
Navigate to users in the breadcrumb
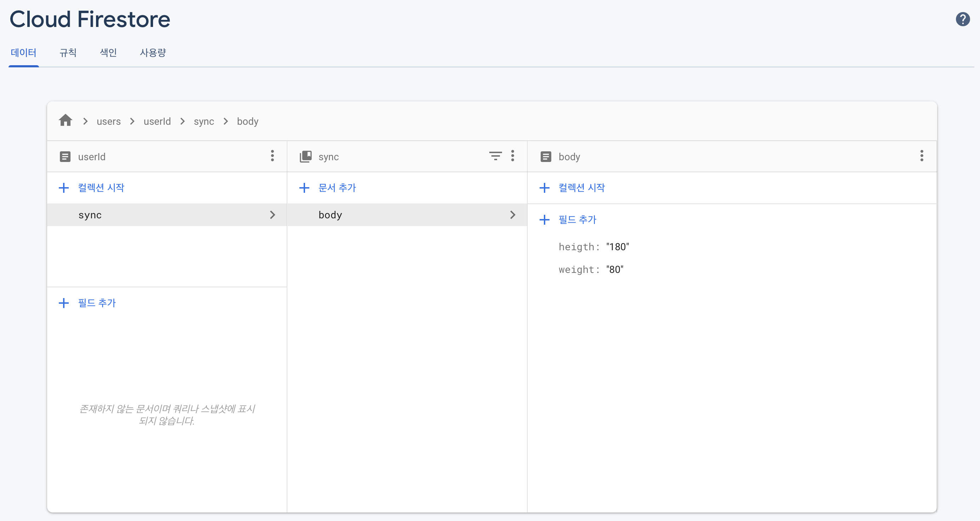pos(108,122)
